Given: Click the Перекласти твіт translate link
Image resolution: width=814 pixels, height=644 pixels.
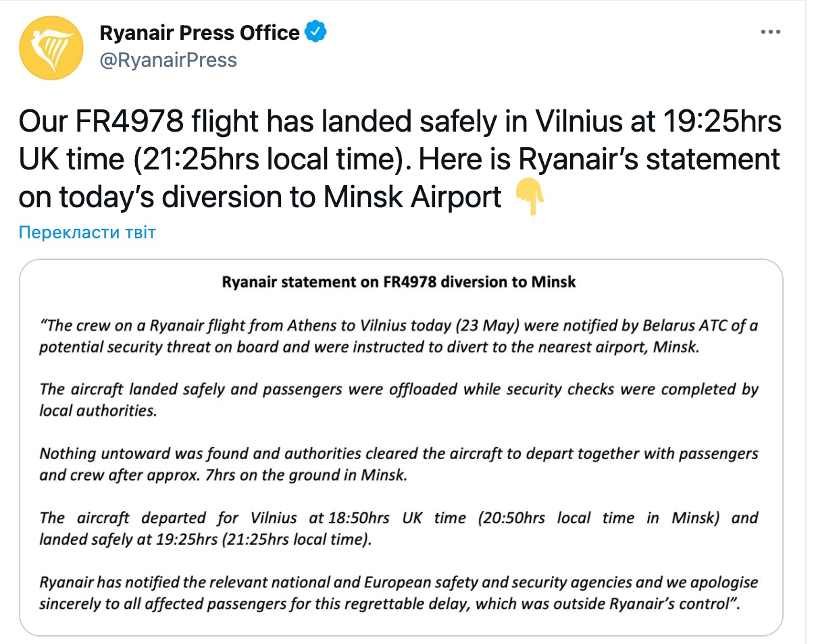Looking at the screenshot, I should point(87,233).
